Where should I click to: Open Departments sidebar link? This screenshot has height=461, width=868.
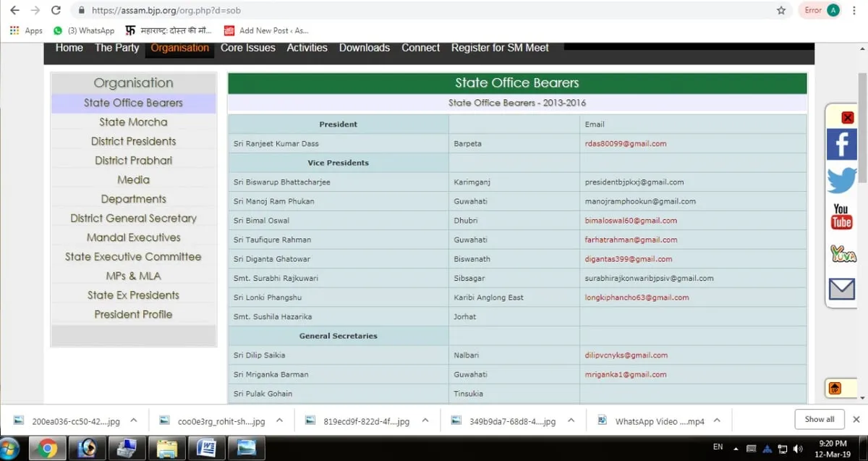(x=134, y=199)
